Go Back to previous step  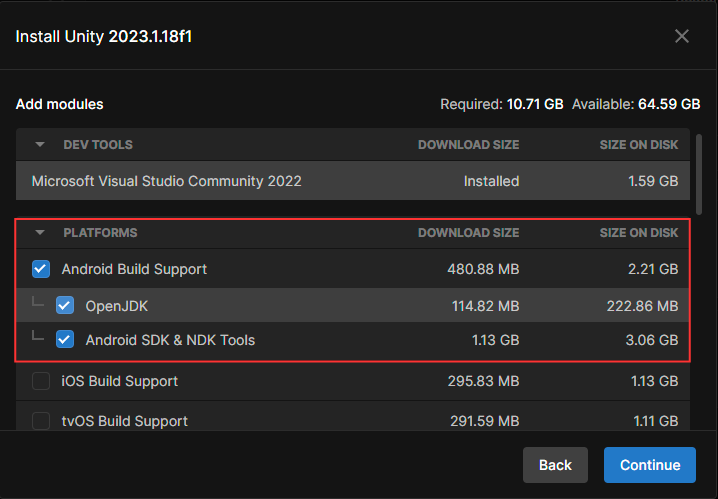555,465
